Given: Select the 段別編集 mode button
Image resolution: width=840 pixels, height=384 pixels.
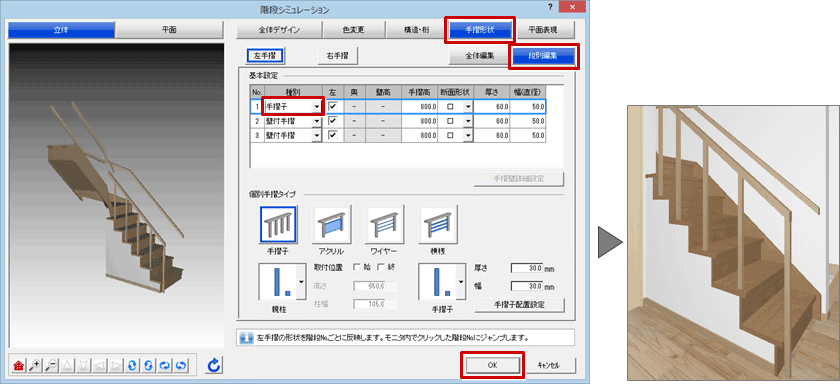Looking at the screenshot, I should coord(543,56).
